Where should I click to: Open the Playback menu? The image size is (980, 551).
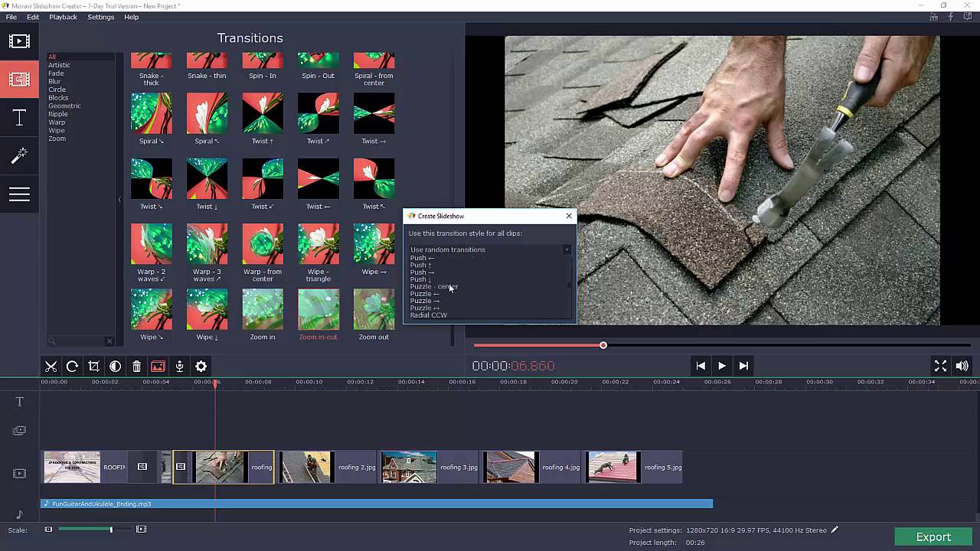[63, 17]
